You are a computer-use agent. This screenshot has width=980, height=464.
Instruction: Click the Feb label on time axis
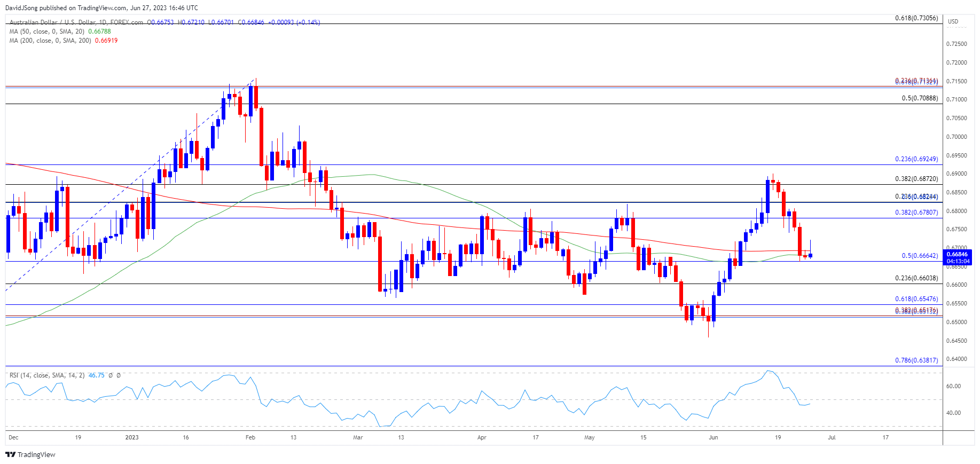pos(250,437)
